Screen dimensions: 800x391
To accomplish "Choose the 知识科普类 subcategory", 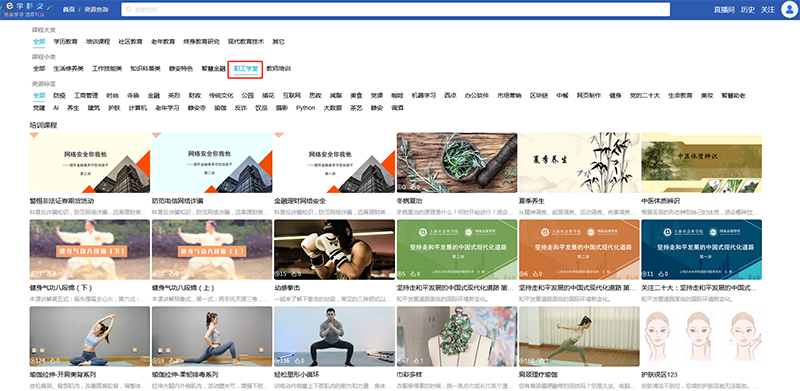I will (x=145, y=68).
